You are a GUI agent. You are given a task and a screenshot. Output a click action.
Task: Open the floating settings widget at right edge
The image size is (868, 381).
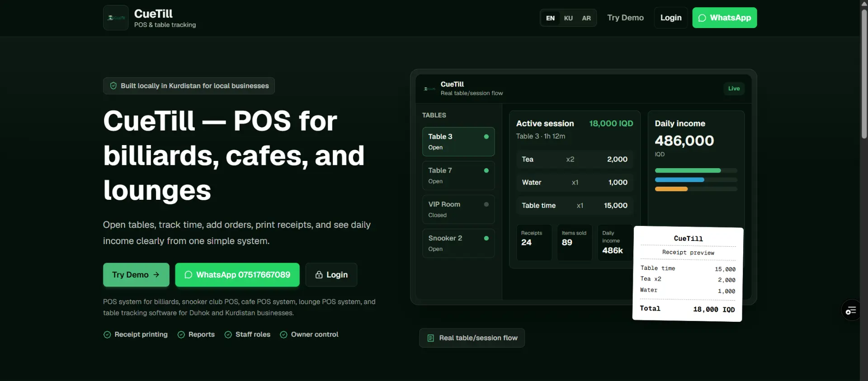click(851, 310)
